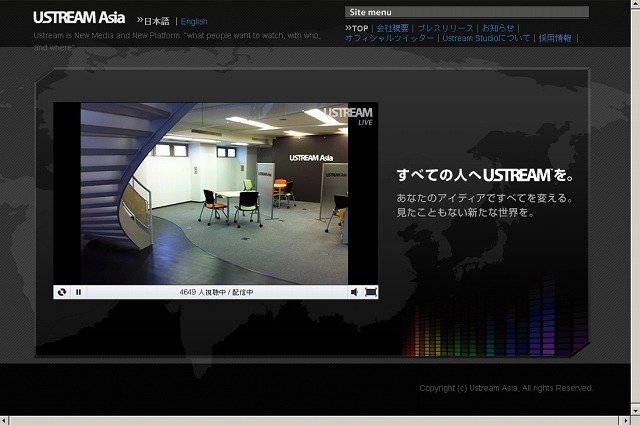The width and height of the screenshot is (640, 425).
Task: Switch site language to English
Action: (194, 22)
